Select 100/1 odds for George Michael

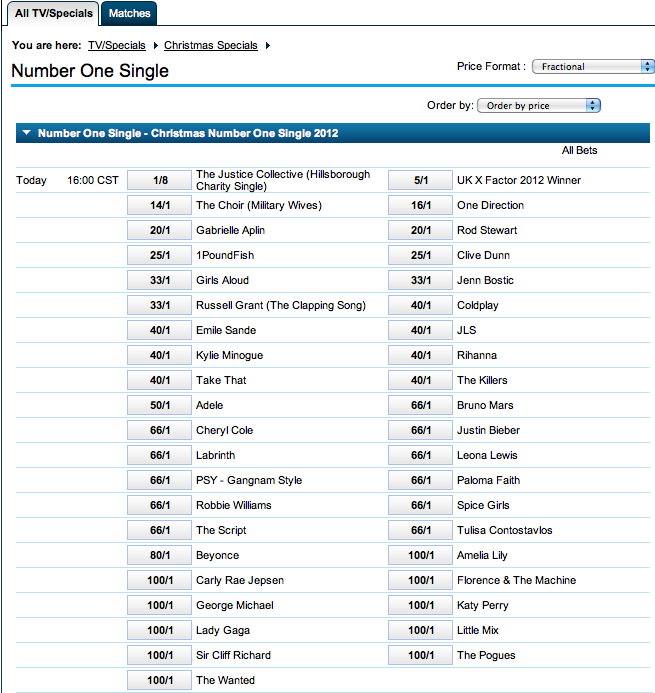click(x=160, y=605)
